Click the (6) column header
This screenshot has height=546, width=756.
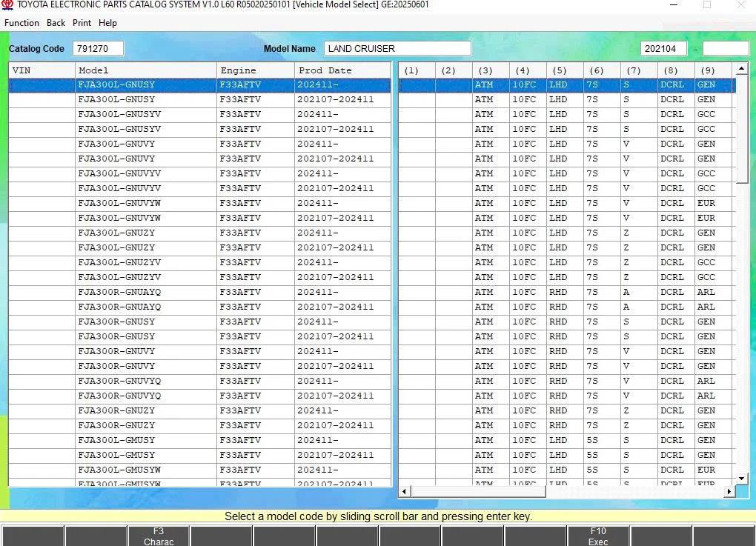pos(602,70)
